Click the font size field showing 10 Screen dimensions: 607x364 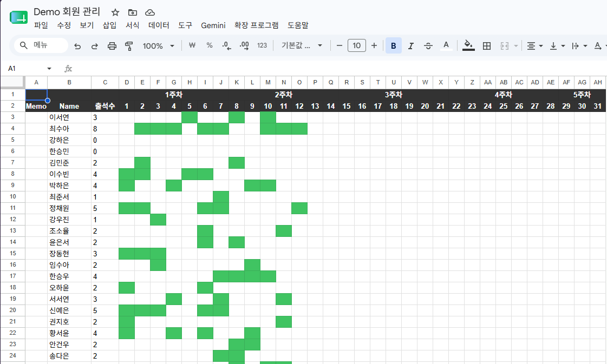[x=356, y=45]
